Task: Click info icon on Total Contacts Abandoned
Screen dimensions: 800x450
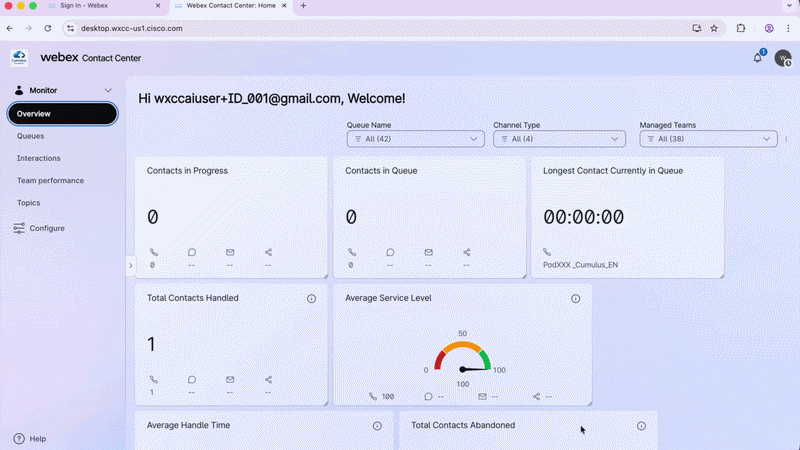Action: tap(641, 426)
